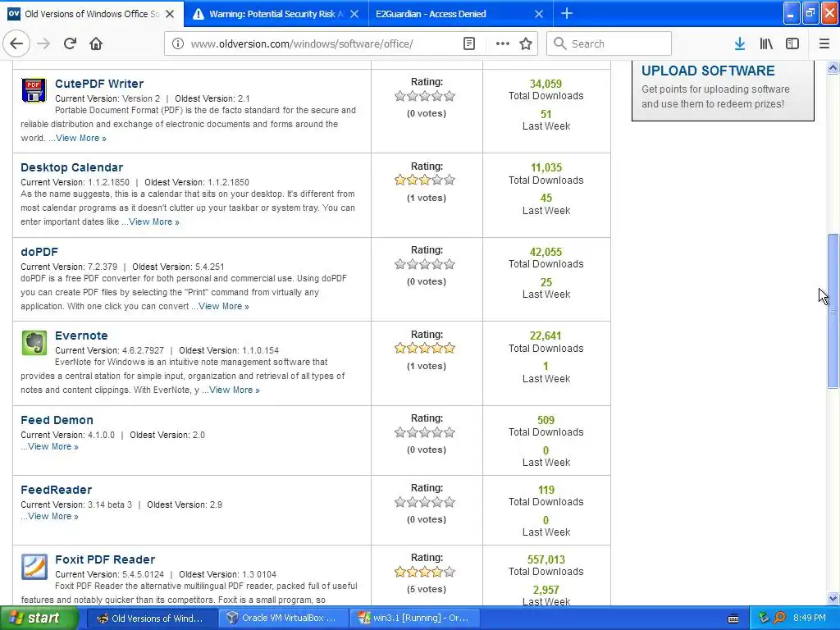
Task: Go back to the previous page
Action: [x=16, y=44]
